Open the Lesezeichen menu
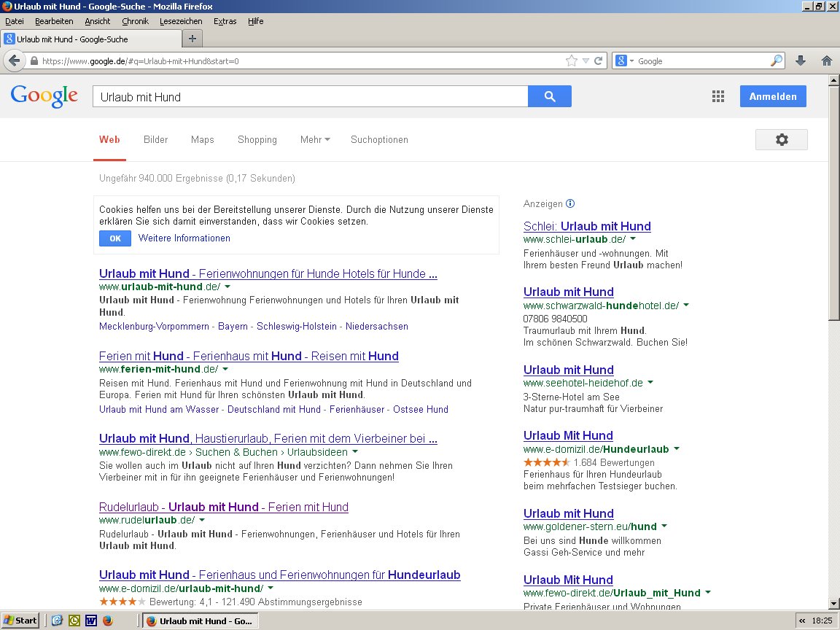 (181, 21)
